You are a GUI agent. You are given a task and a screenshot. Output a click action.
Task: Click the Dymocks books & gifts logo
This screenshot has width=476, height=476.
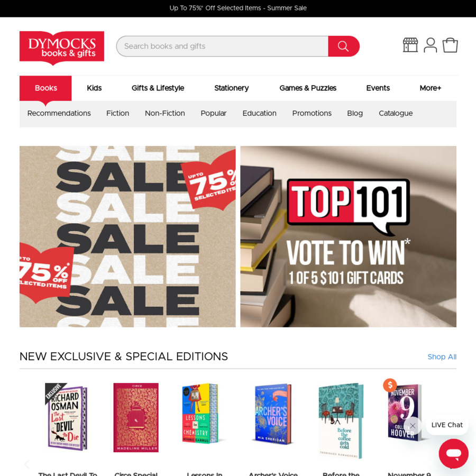coord(62,48)
